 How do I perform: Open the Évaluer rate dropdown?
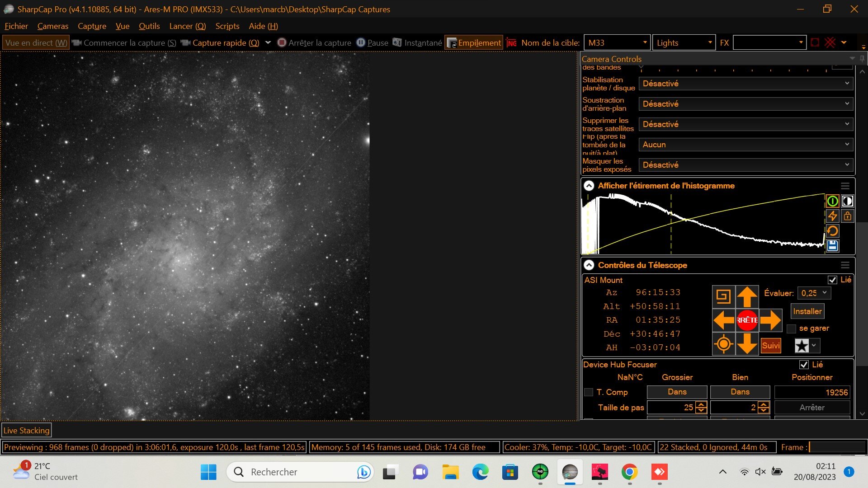pos(814,293)
